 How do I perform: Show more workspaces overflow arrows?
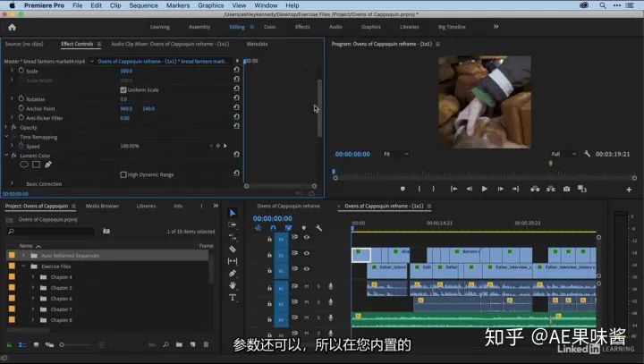(496, 27)
